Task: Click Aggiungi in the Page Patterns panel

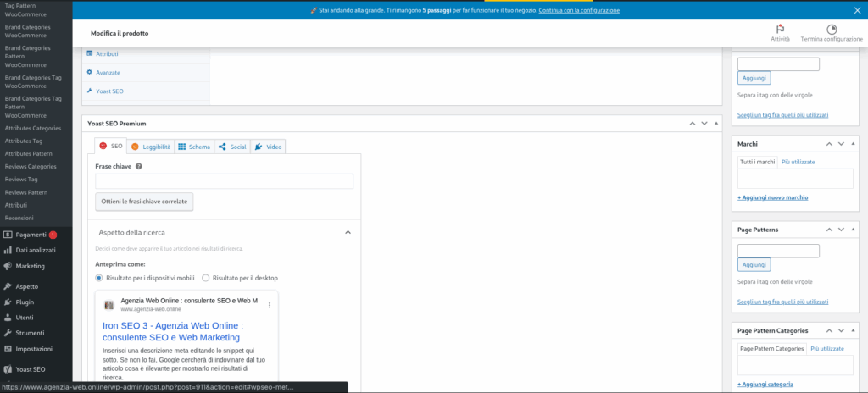Action: point(754,264)
